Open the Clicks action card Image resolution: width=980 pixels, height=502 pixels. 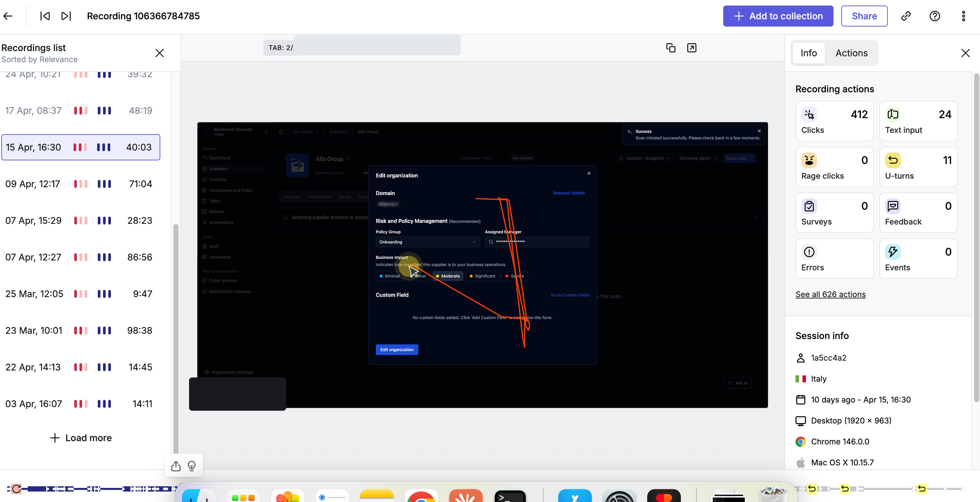point(834,121)
